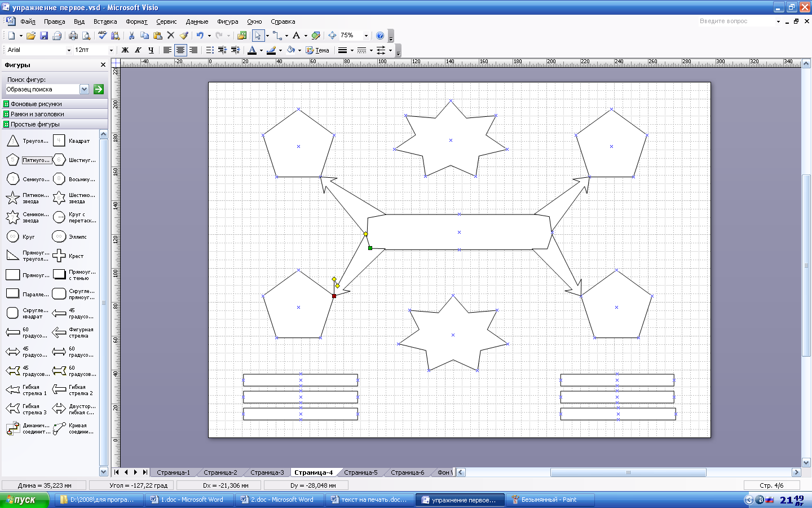Toggle the Pointer tool
Image resolution: width=812 pixels, height=508 pixels.
coord(258,36)
